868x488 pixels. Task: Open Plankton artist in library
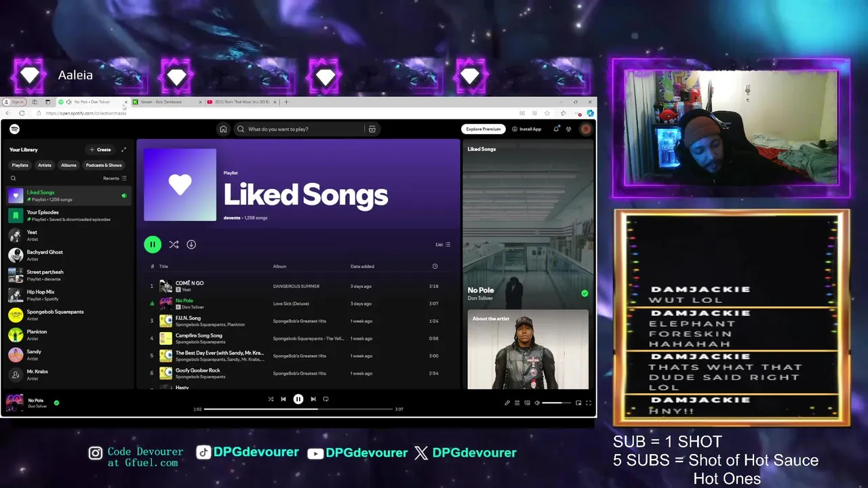[68, 335]
